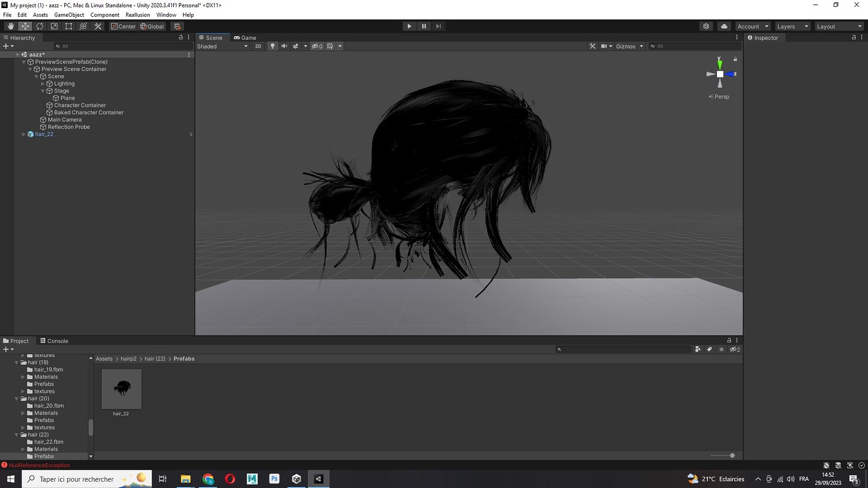Switch to the Console tab
868x488 pixels.
point(54,341)
